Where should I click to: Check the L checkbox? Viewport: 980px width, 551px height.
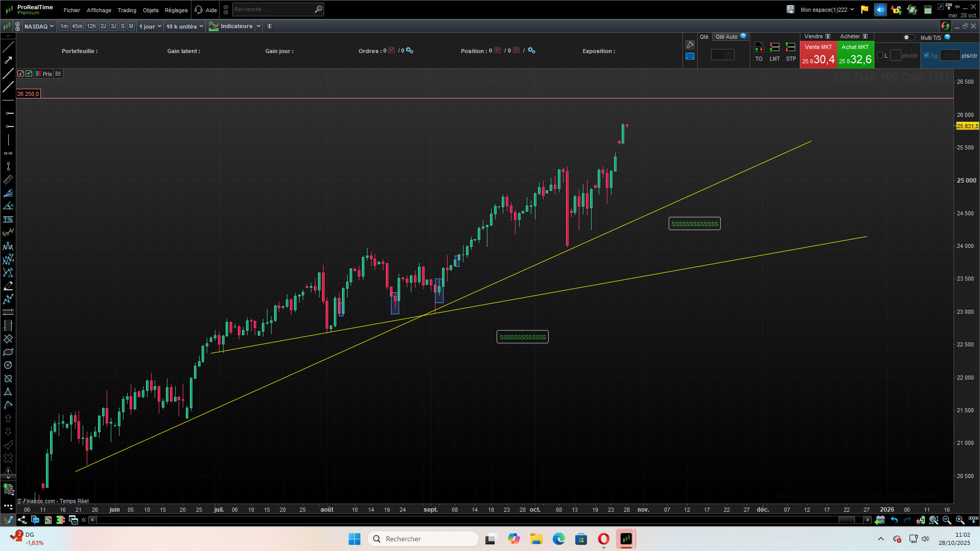(x=879, y=55)
